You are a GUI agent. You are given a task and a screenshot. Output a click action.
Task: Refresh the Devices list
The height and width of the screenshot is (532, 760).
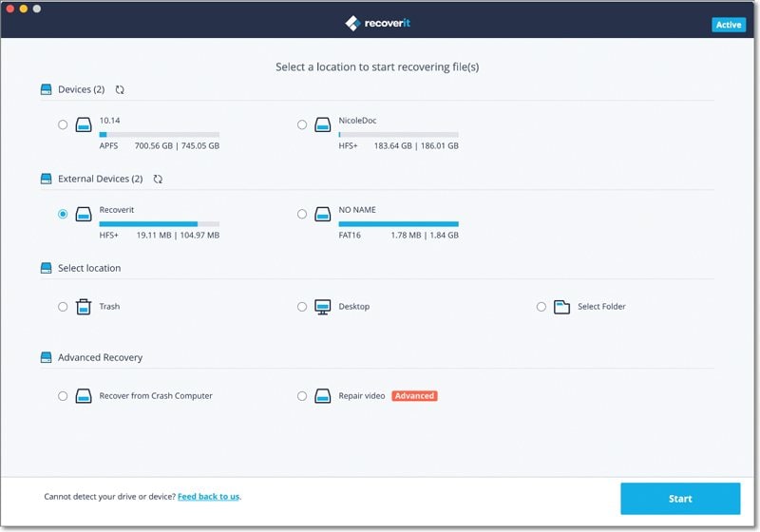coord(120,89)
